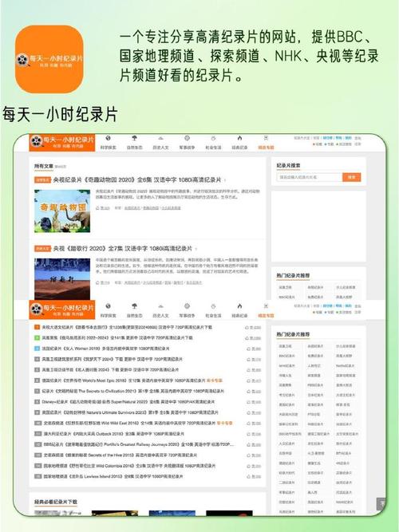Click the orange search button
The height and width of the screenshot is (532, 399).
351,177
